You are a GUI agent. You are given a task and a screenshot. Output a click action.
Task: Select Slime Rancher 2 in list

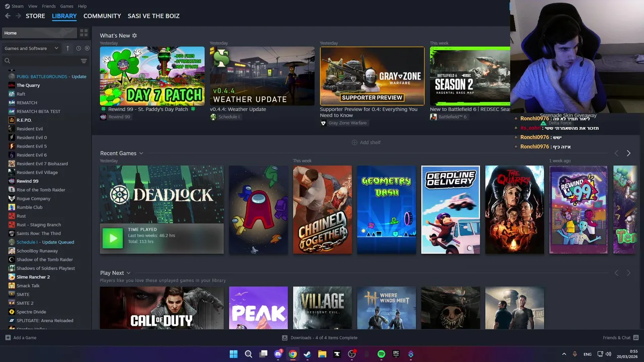[33, 277]
